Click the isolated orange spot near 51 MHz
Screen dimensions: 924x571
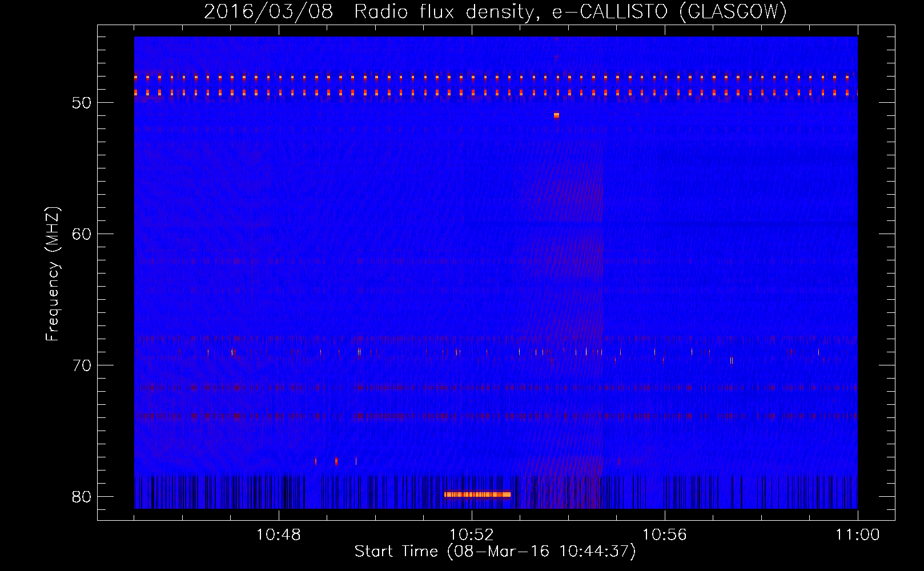pyautogui.click(x=556, y=115)
